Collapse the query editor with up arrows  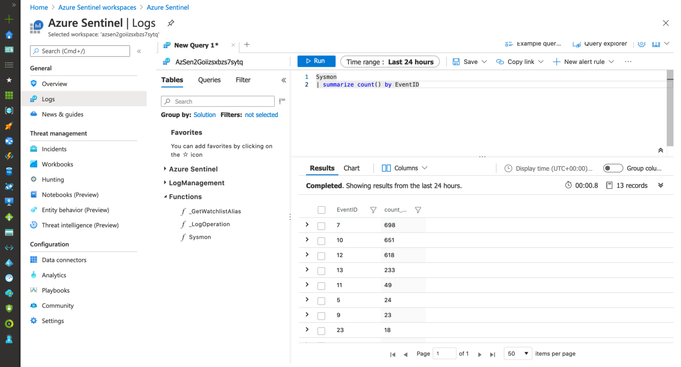point(660,150)
